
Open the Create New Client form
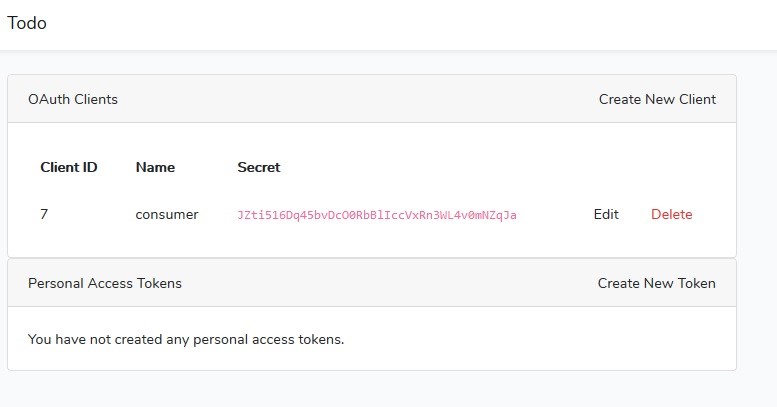coord(657,99)
